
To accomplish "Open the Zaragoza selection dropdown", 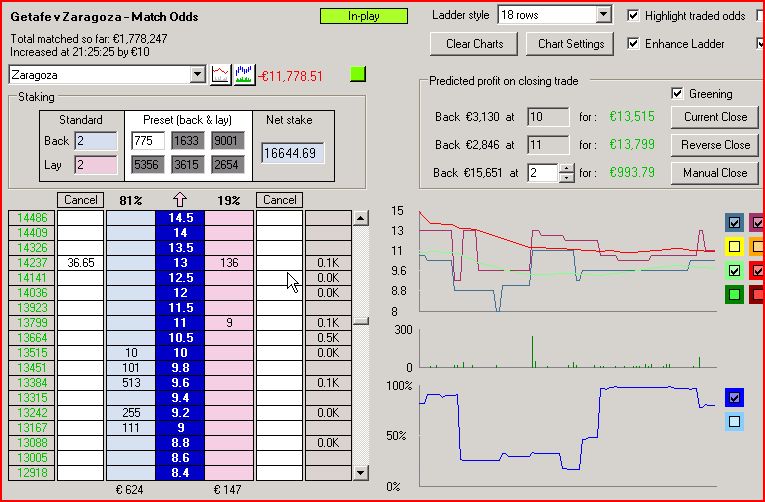I will 196,75.
